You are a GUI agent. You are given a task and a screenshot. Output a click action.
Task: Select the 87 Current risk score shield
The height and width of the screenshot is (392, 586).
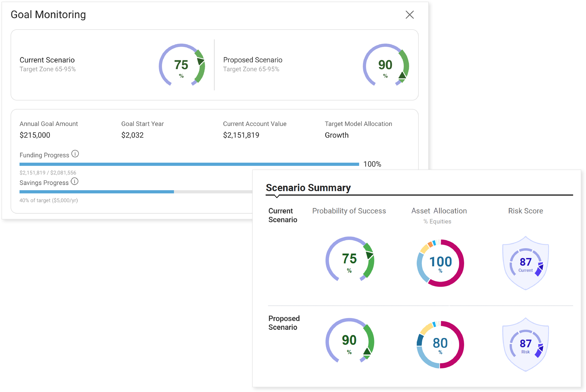tap(525, 263)
